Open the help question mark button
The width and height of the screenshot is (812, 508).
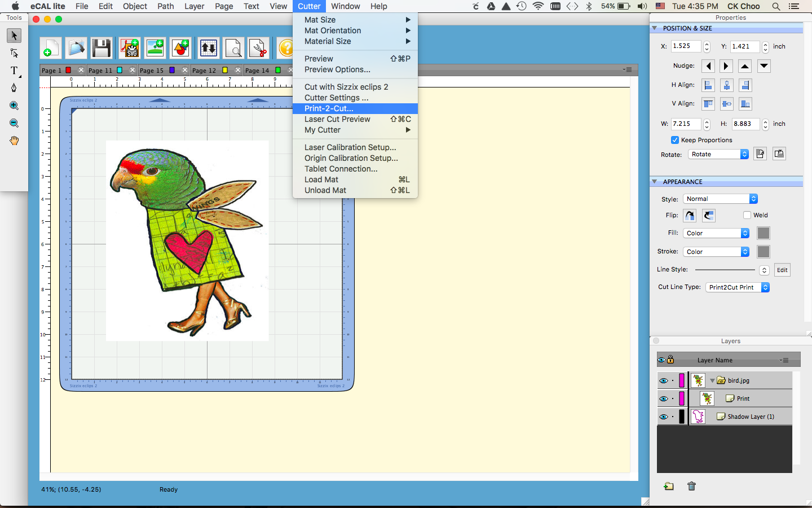tap(286, 48)
